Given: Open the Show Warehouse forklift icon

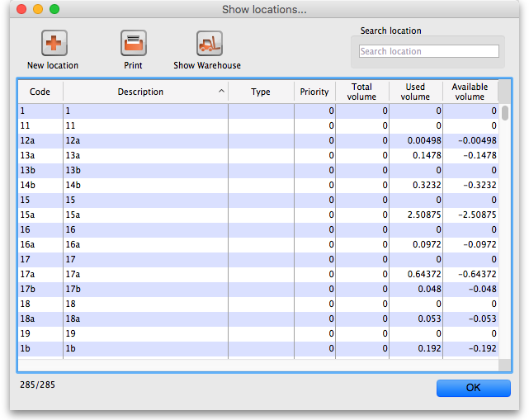Looking at the screenshot, I should pyautogui.click(x=209, y=43).
